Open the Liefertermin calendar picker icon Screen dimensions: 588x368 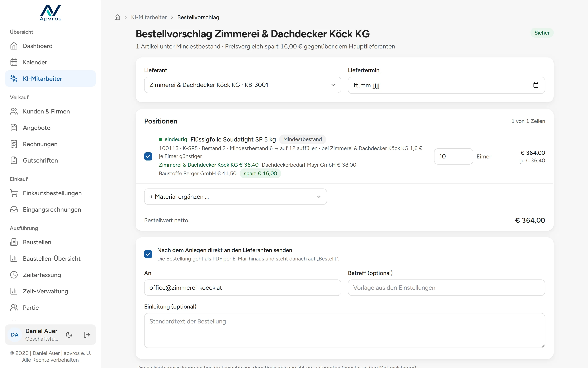pyautogui.click(x=536, y=85)
